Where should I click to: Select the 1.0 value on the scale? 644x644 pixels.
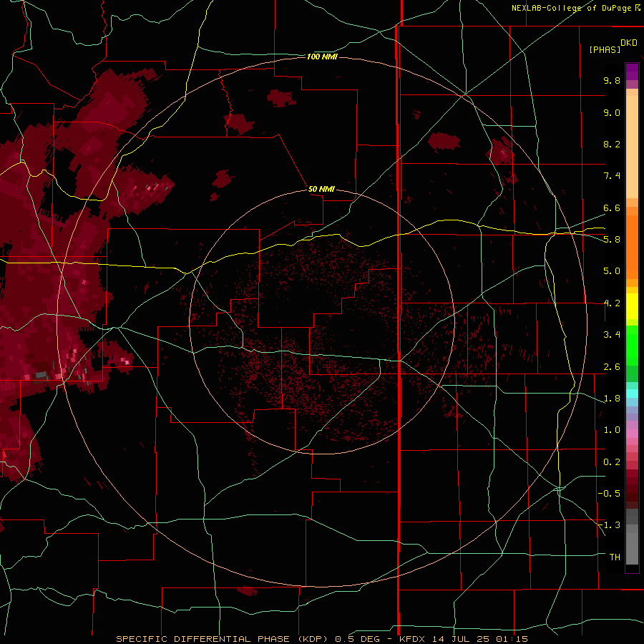(x=612, y=430)
